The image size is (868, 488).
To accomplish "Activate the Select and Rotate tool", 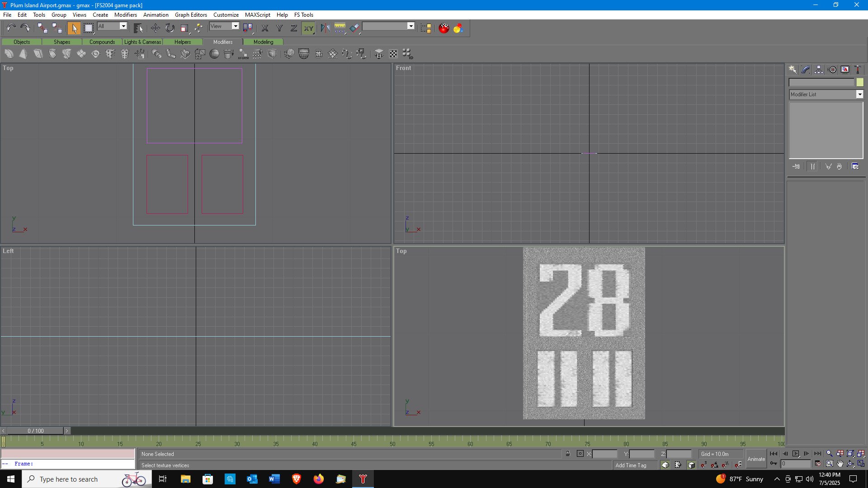I will pos(170,28).
